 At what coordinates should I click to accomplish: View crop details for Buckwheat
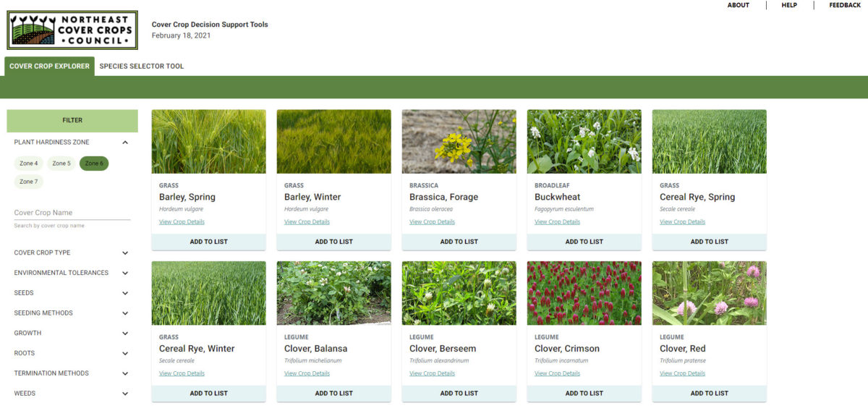tap(557, 222)
